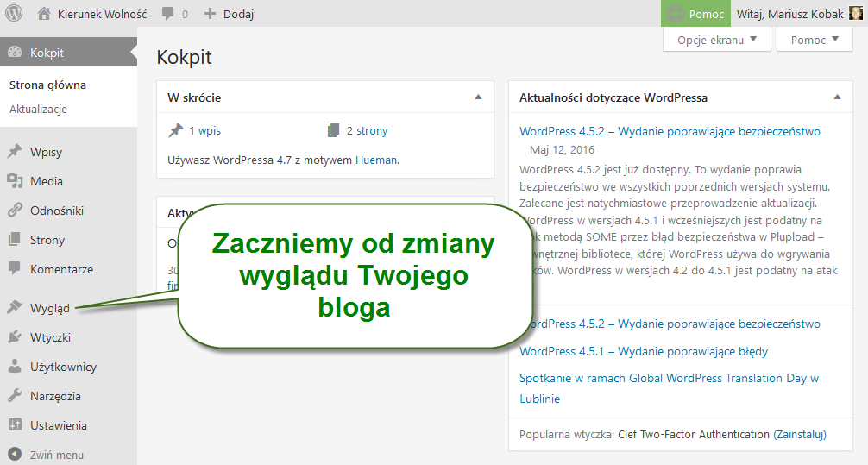Click the W skrócie panel title
This screenshot has width=868, height=465.
coord(194,97)
